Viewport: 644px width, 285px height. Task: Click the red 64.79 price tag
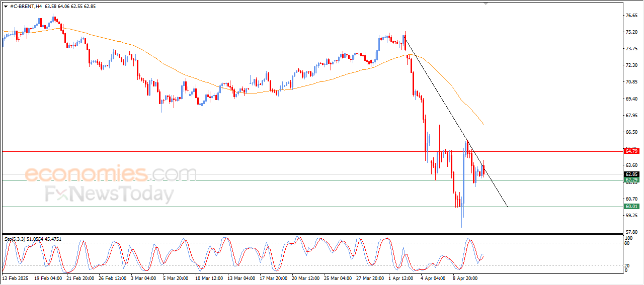click(631, 151)
